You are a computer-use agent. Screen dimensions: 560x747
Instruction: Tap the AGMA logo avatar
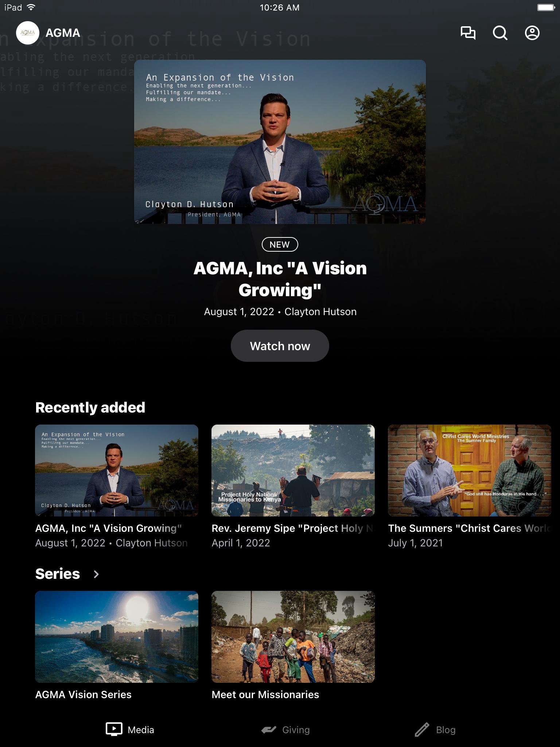click(x=28, y=33)
